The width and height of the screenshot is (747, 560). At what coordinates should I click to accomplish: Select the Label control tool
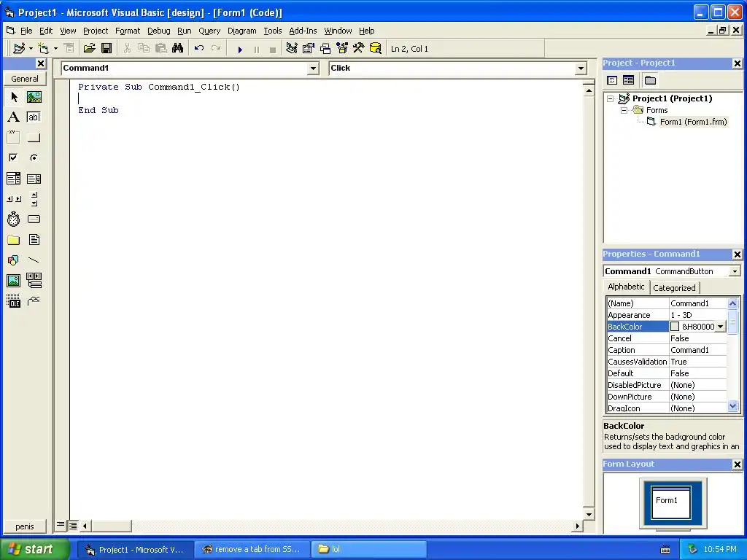(14, 117)
